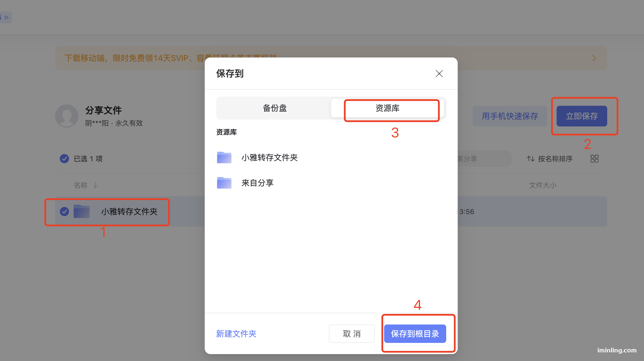The height and width of the screenshot is (361, 644).
Task: Click the shared folder icon in file list
Action: click(82, 212)
